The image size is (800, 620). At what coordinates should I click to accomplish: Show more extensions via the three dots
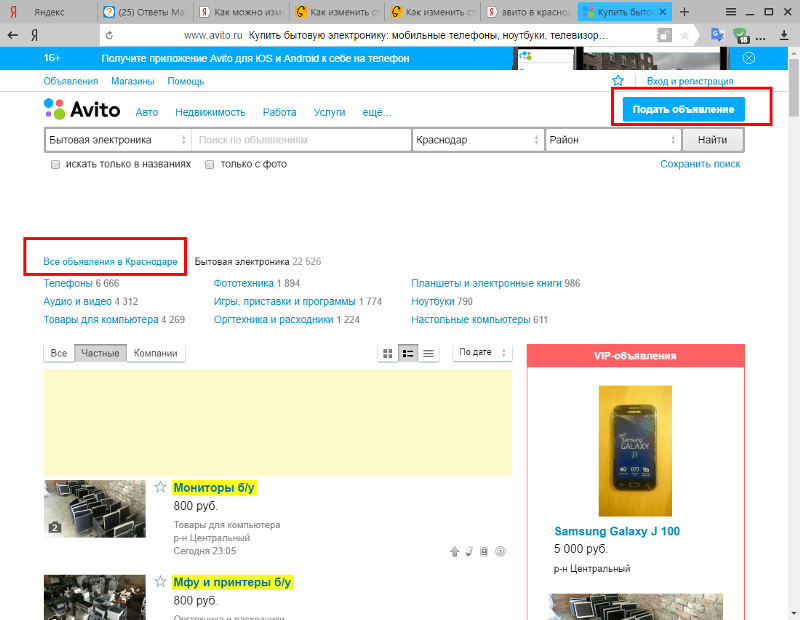(x=760, y=38)
